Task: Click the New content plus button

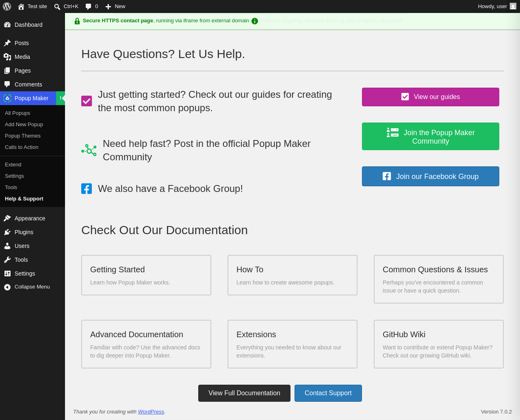Action: [x=115, y=6]
